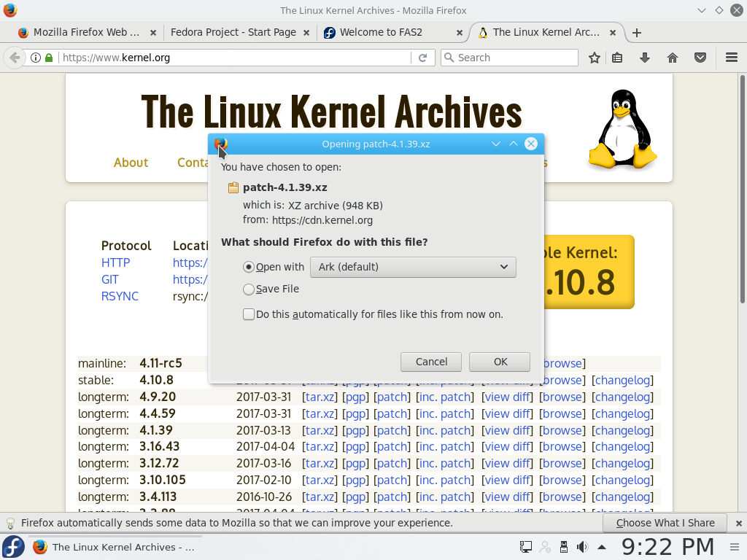
Task: Click the lightbulb notification icon
Action: (10, 524)
